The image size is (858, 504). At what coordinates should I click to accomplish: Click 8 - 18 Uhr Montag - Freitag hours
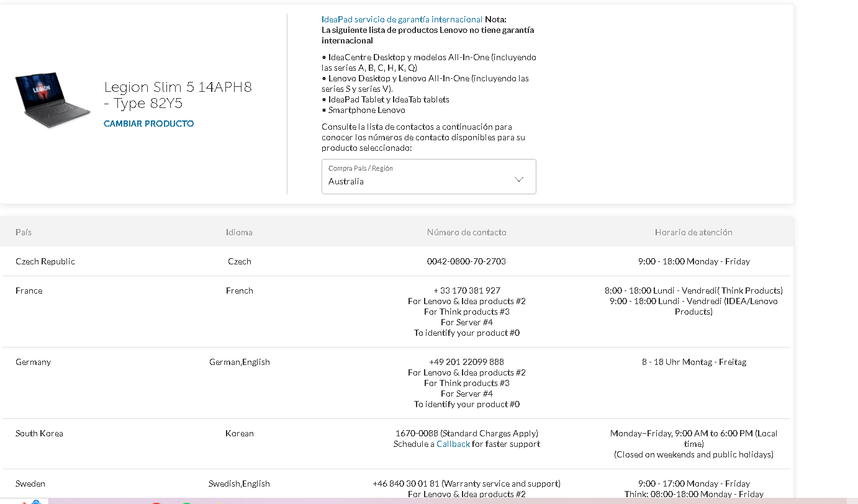(694, 362)
